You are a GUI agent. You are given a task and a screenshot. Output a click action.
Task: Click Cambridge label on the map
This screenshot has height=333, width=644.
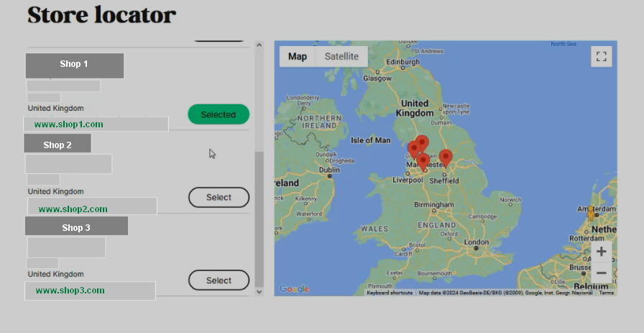click(482, 216)
